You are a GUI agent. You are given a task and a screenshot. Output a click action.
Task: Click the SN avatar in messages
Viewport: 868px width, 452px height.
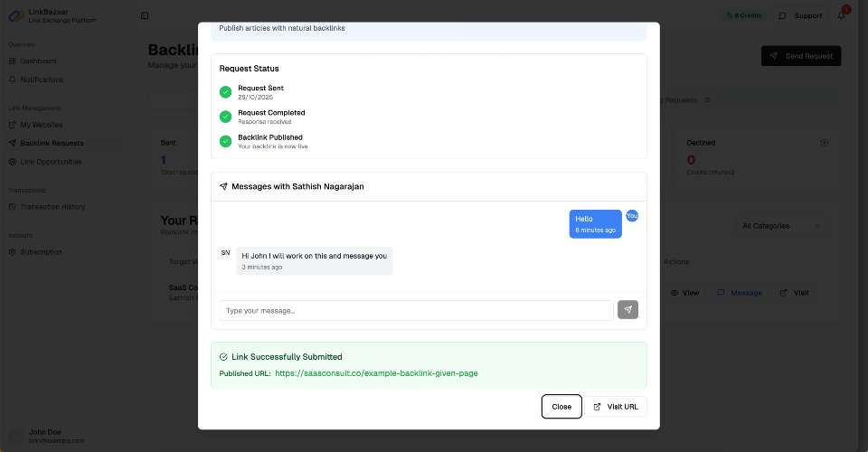225,253
